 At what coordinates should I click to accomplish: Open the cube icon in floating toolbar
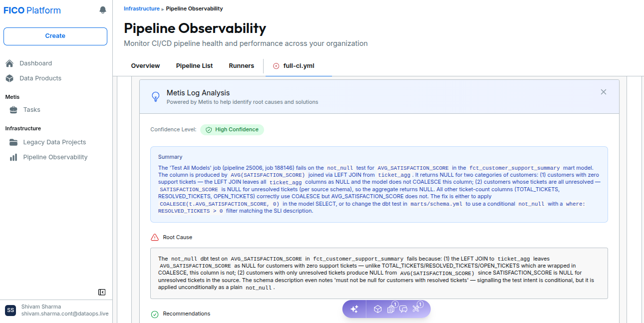378,309
